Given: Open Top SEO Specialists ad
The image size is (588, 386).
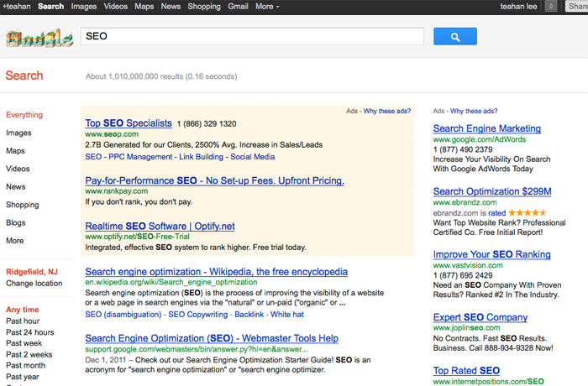Looking at the screenshot, I should [129, 123].
